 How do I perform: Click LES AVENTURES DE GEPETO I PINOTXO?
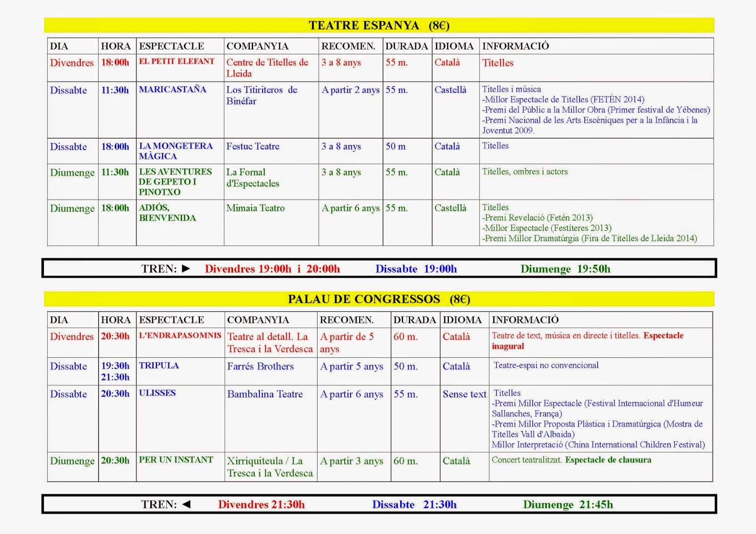tap(175, 182)
